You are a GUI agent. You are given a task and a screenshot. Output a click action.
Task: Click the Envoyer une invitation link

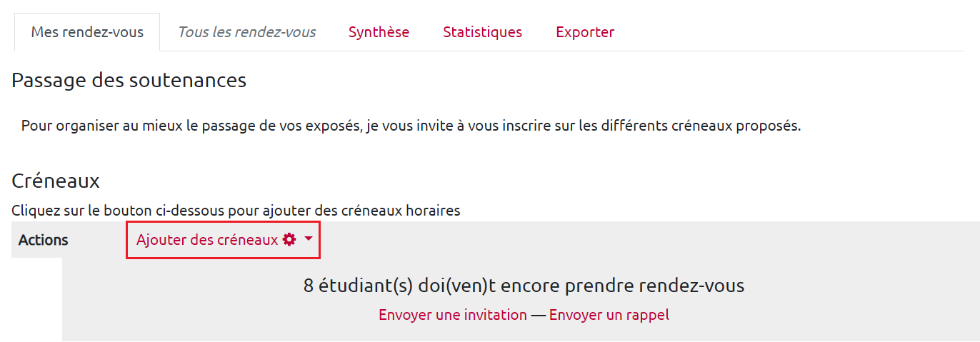[453, 315]
